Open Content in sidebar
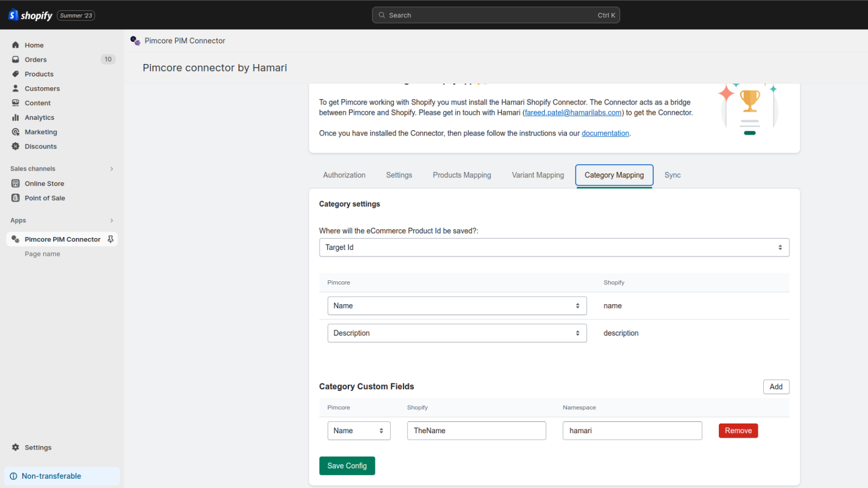Image resolution: width=868 pixels, height=488 pixels. [37, 103]
